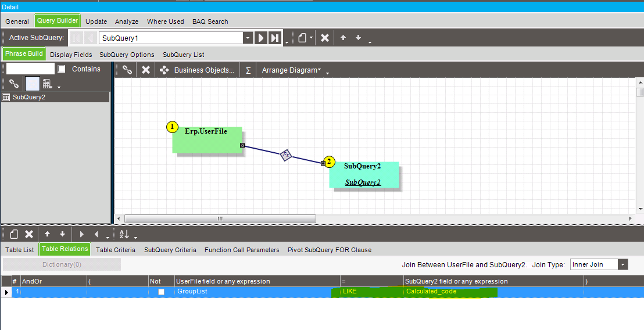This screenshot has height=330, width=644.
Task: Click the Dictionary(0) button
Action: click(x=62, y=265)
